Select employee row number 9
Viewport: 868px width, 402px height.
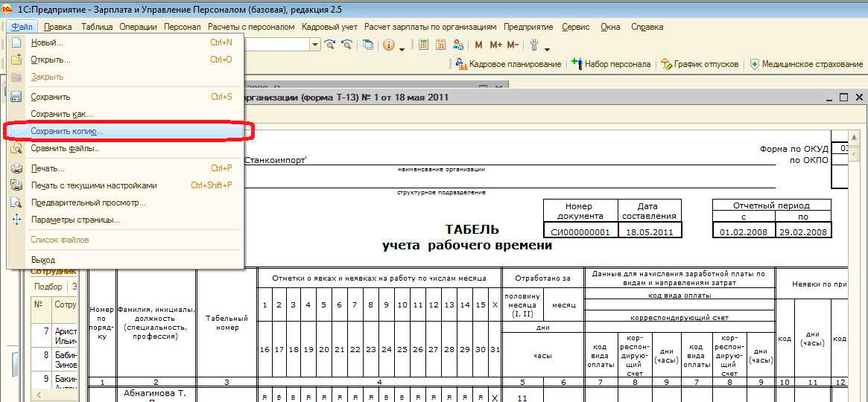(55, 381)
